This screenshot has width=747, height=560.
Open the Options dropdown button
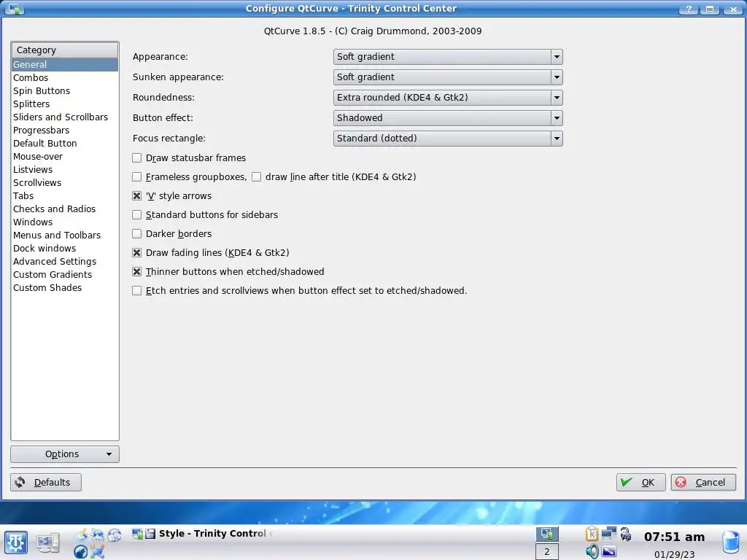tap(65, 454)
